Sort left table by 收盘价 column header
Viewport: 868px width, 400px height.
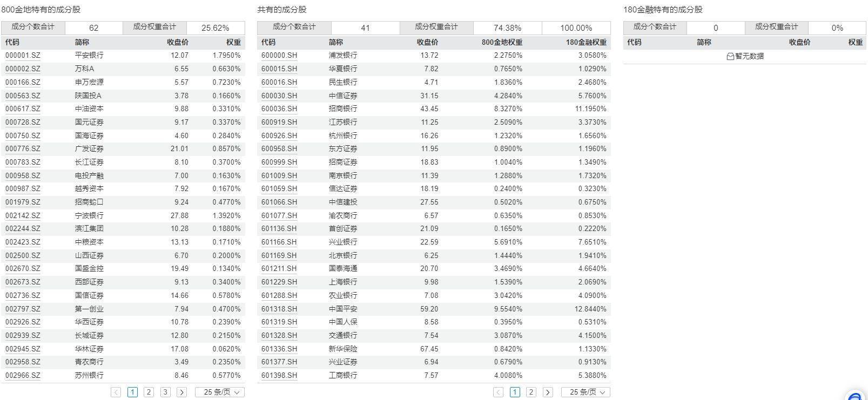(x=178, y=42)
